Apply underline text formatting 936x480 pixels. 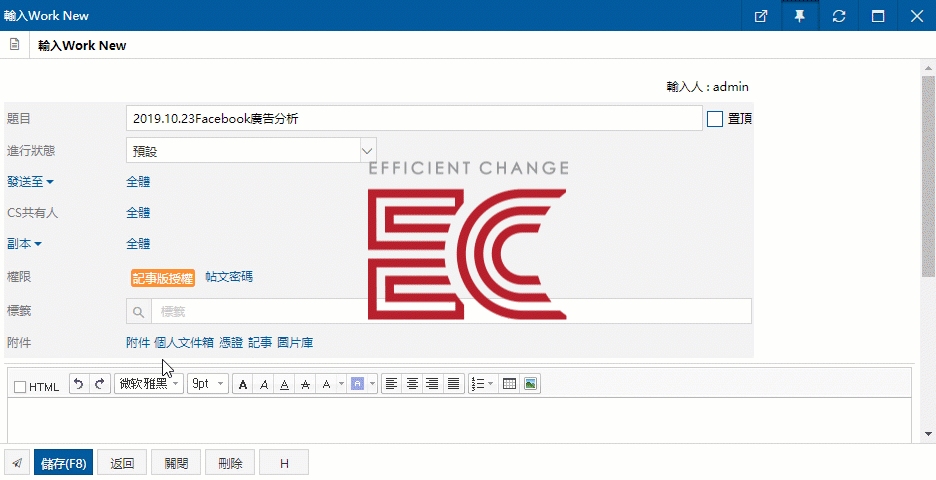click(284, 384)
